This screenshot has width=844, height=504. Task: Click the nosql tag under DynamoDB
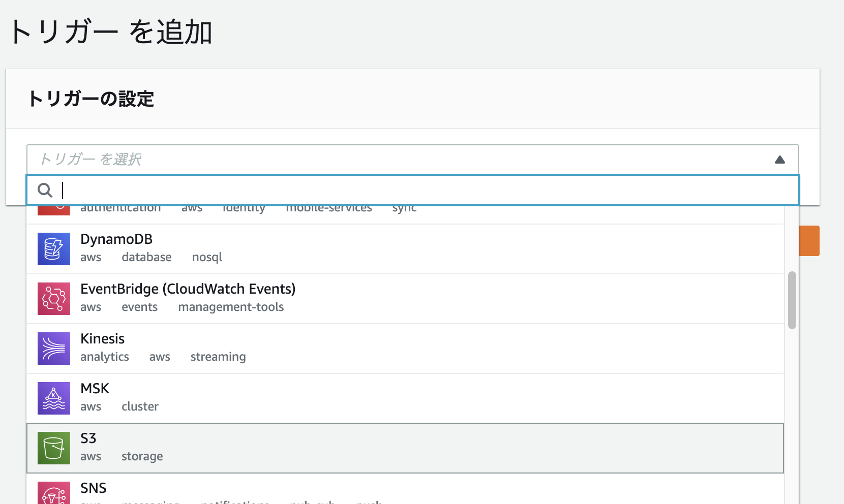coord(207,258)
